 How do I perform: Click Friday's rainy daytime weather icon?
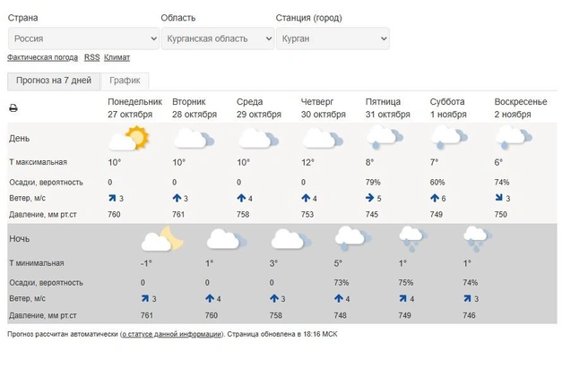[385, 138]
